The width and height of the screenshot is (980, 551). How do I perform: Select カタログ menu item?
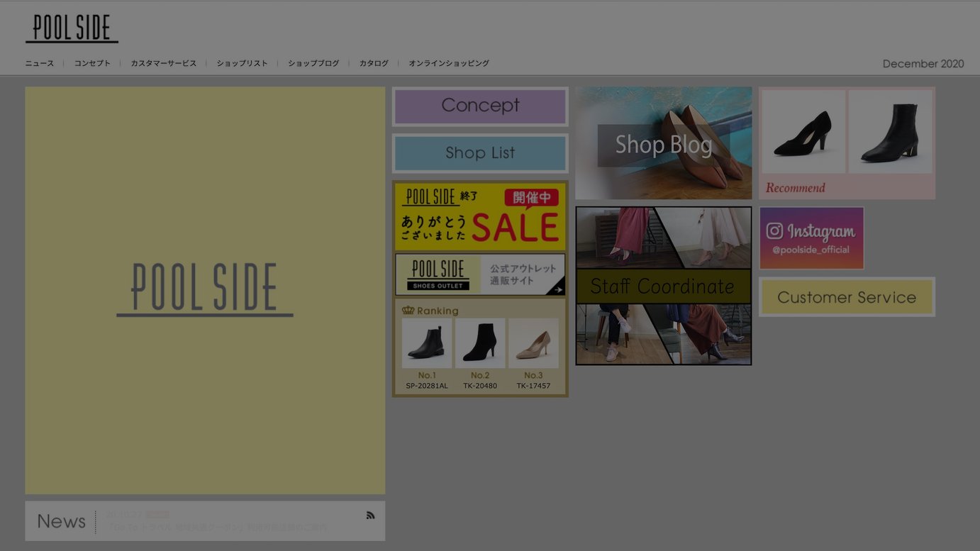coord(374,63)
